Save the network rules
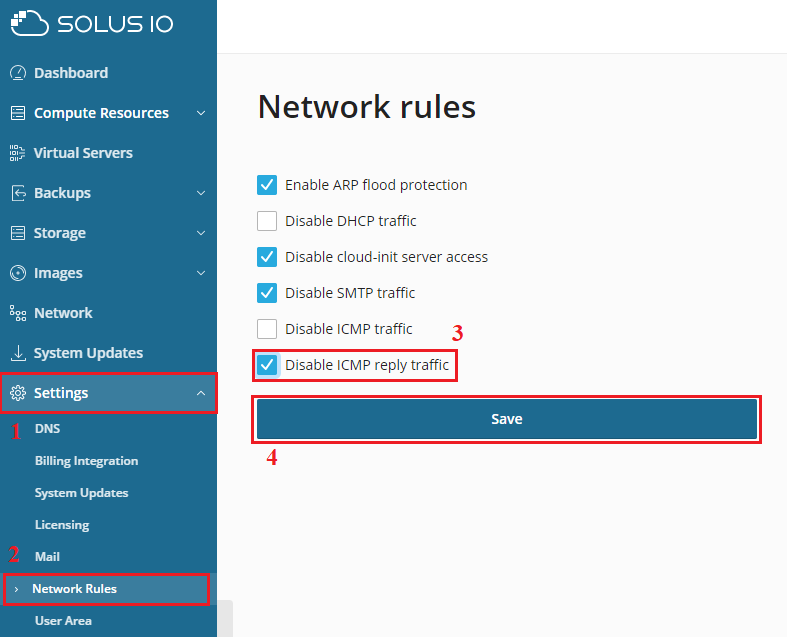Screen dimensions: 787x637 click(x=507, y=419)
